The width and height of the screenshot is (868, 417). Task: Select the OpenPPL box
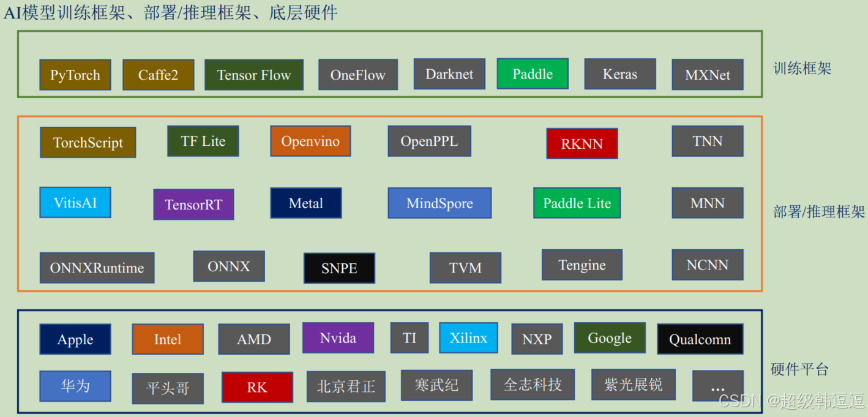(x=428, y=141)
